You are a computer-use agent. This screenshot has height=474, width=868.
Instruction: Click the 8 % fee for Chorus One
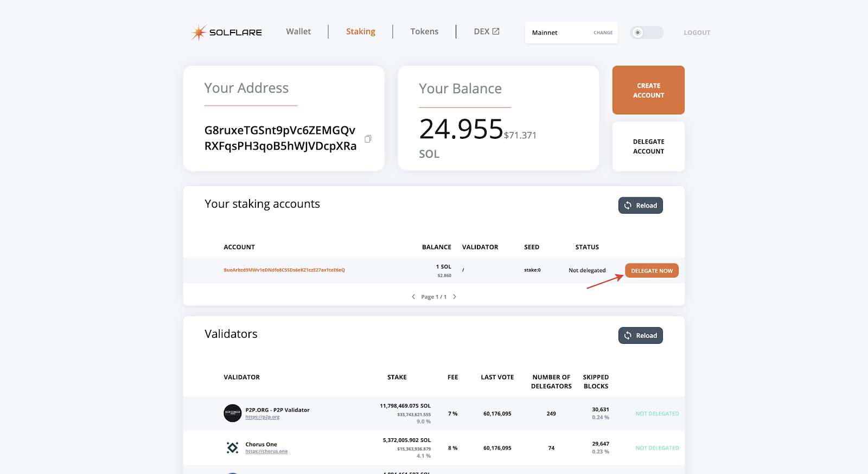pyautogui.click(x=452, y=448)
